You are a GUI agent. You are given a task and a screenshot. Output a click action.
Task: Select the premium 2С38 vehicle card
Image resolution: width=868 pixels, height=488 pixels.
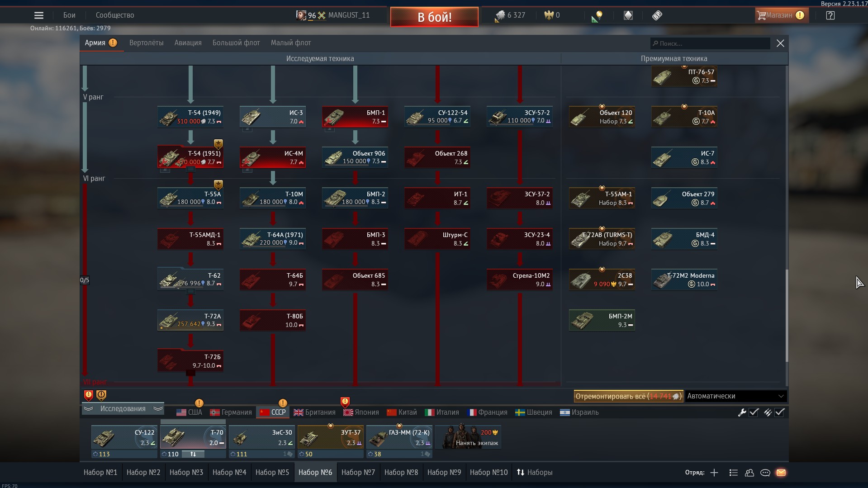602,280
